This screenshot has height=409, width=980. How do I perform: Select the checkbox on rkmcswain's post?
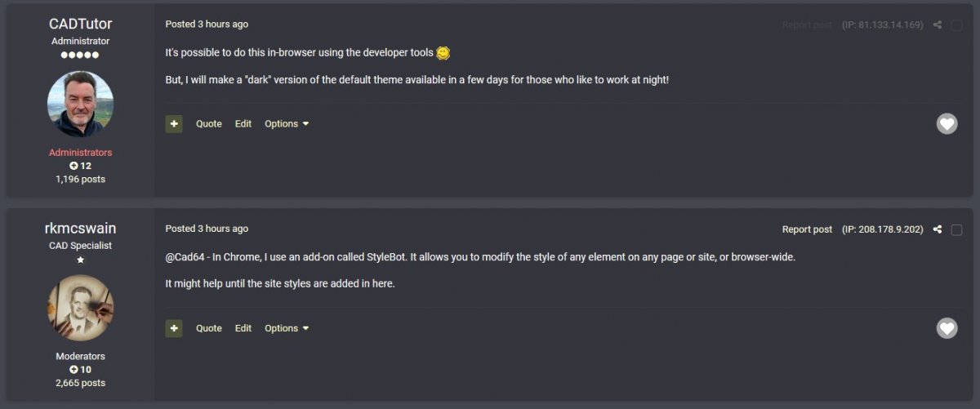[957, 229]
